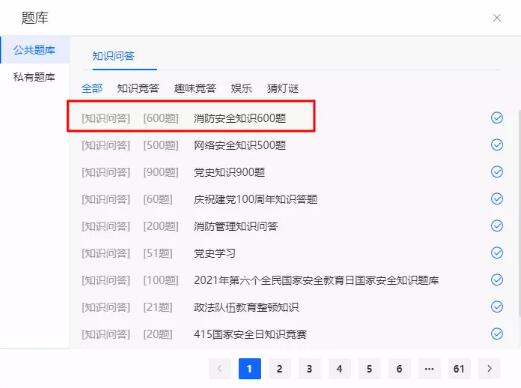
Task: Select check icon for 消防管理知识问答
Action: point(497,226)
